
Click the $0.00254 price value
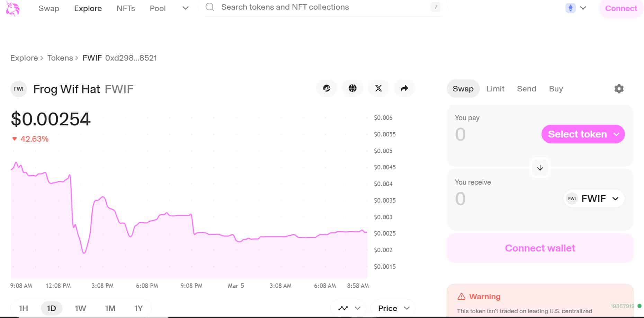click(x=51, y=119)
